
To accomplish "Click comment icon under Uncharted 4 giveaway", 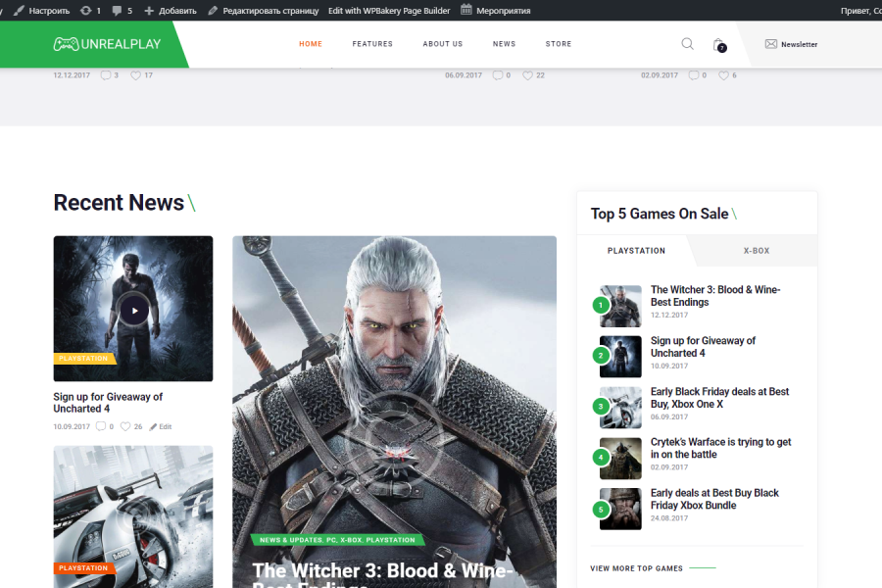I will pyautogui.click(x=101, y=426).
